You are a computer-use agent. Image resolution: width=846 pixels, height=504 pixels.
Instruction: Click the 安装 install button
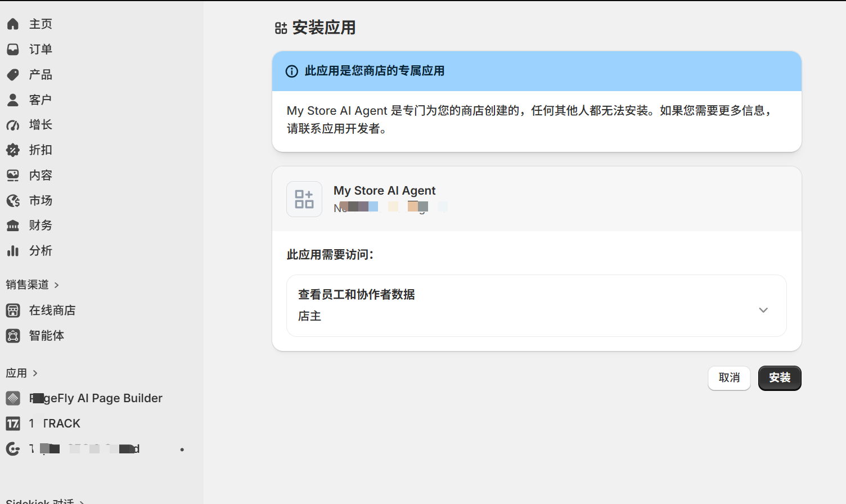tap(780, 378)
